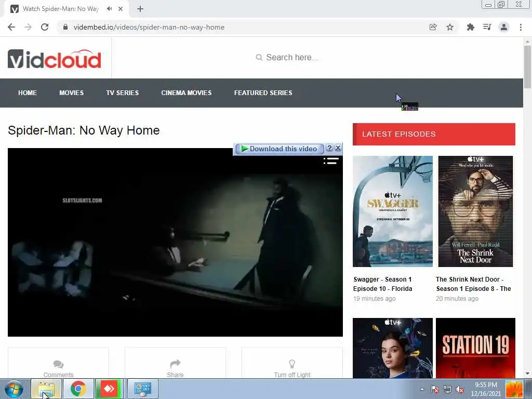Share this page via the share icon
The height and width of the screenshot is (399, 532).
[x=433, y=27]
